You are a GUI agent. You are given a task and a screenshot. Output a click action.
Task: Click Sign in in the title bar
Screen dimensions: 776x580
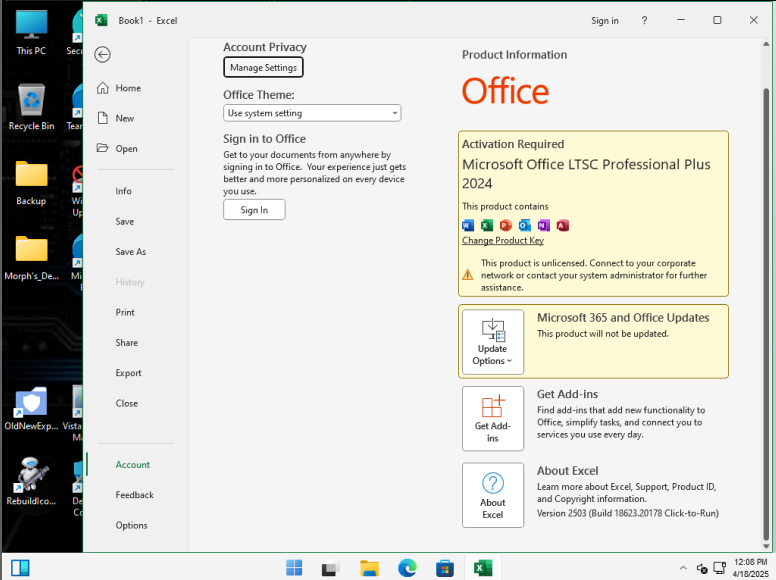pyautogui.click(x=605, y=21)
